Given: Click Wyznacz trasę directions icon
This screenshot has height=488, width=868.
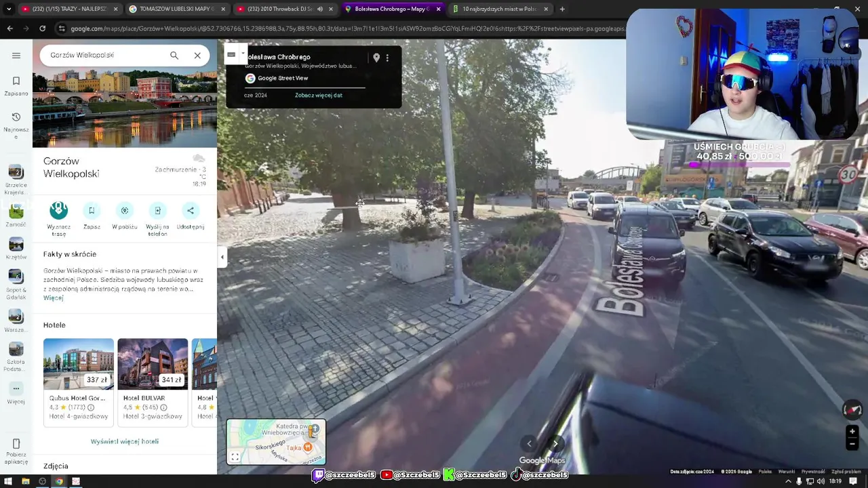Looking at the screenshot, I should (x=59, y=210).
